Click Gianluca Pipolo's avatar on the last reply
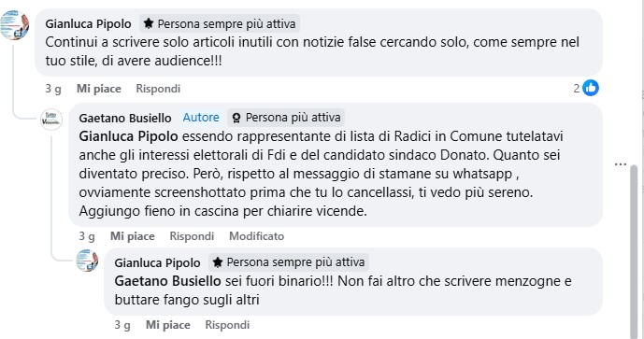This screenshot has width=644, height=339. pos(87,261)
